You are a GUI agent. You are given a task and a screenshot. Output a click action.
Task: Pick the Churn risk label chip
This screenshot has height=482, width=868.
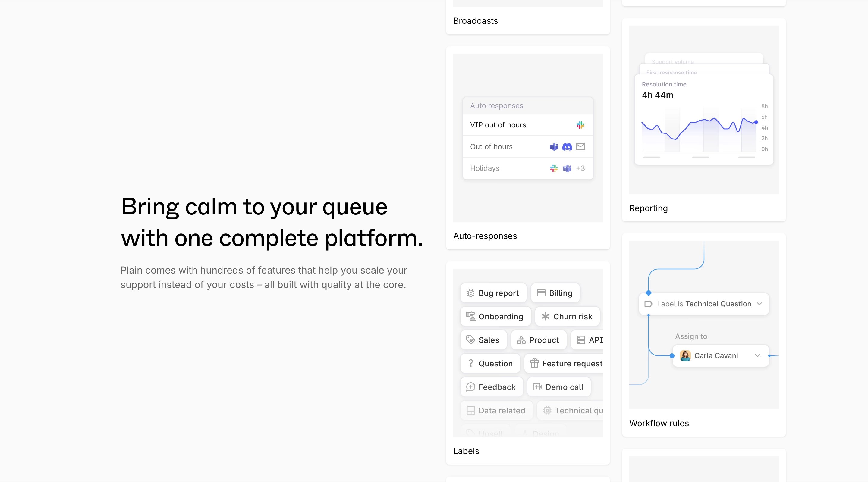pos(567,317)
